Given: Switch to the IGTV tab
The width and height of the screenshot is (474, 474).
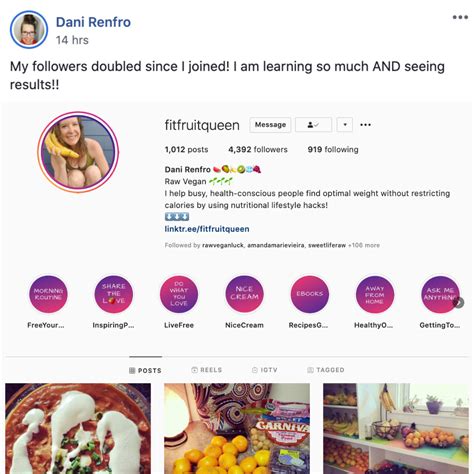Looking at the screenshot, I should 265,370.
